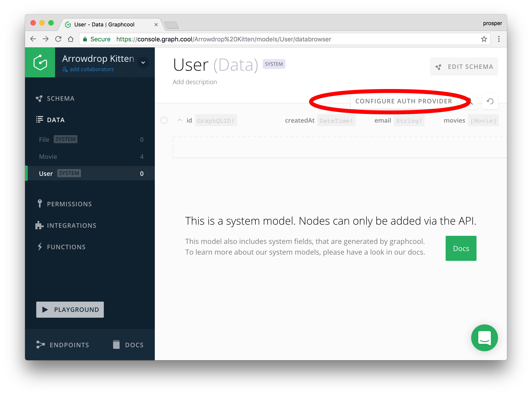
Task: Click the EDIT SCHEMA button
Action: click(464, 67)
